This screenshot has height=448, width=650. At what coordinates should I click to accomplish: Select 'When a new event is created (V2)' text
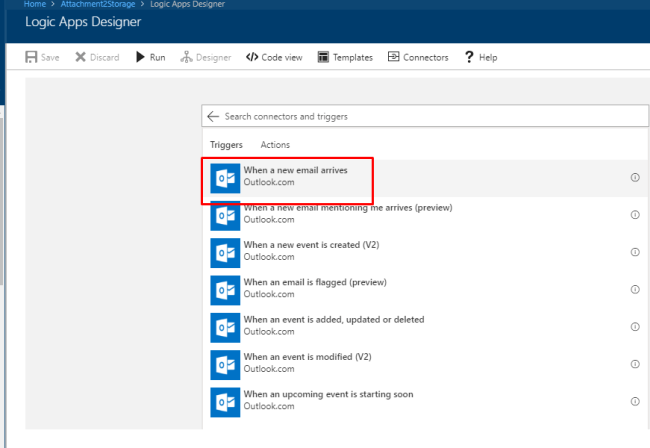click(x=311, y=245)
